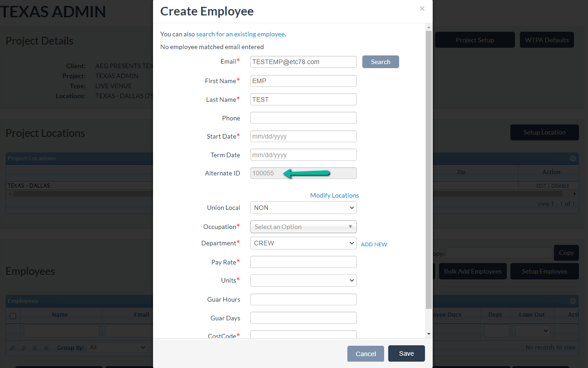Click refresh icon in Employees grid footer
Image resolution: width=588 pixels, height=368 pixels.
(24, 348)
